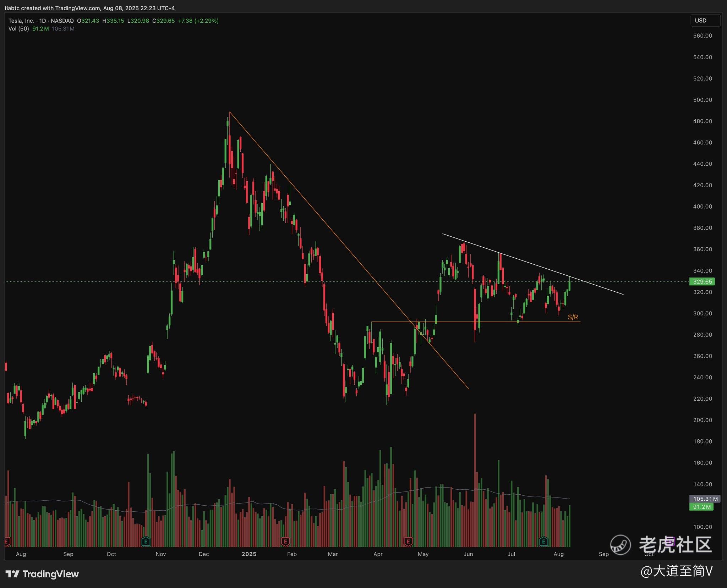Click the Jun label on time axis

click(468, 554)
